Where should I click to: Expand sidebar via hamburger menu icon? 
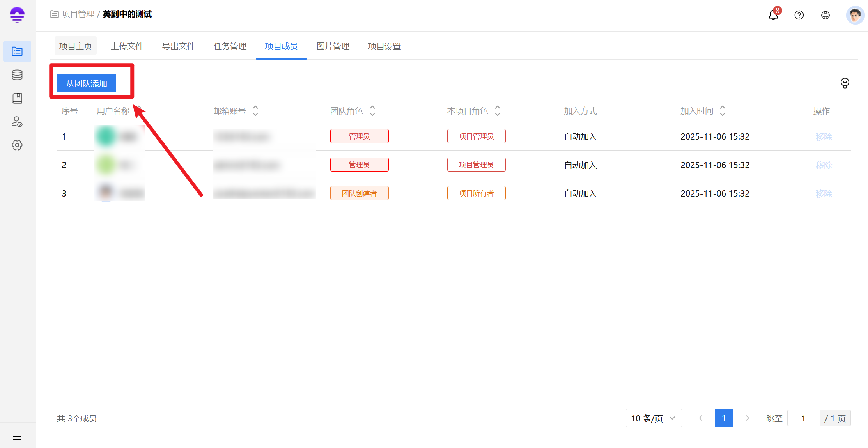17,437
